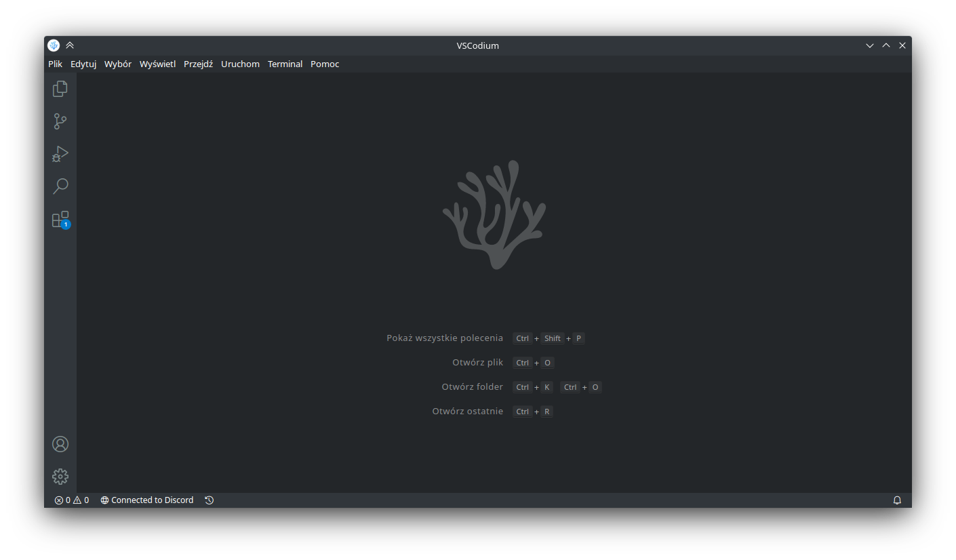The height and width of the screenshot is (560, 956).
Task: Open the Search view icon
Action: point(60,186)
